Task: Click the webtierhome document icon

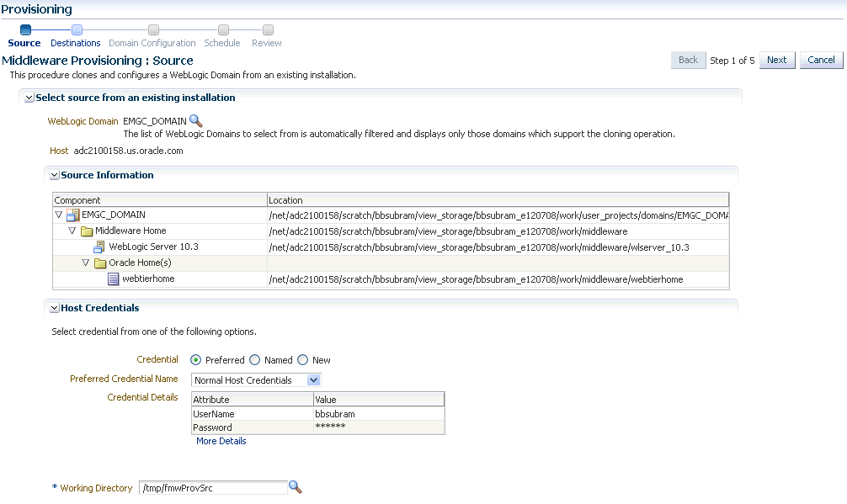Action: pos(113,279)
